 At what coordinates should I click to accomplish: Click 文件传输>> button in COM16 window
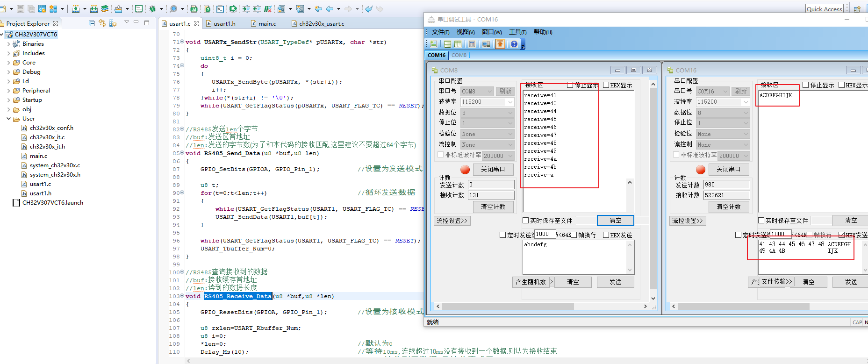click(776, 281)
